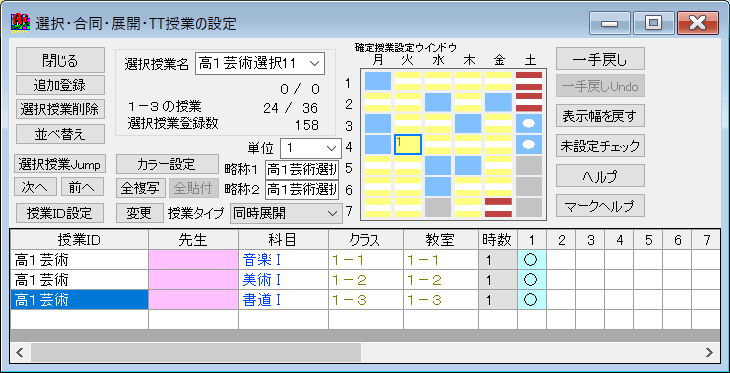
Task: Click the column 7 header
Action: pos(706,240)
